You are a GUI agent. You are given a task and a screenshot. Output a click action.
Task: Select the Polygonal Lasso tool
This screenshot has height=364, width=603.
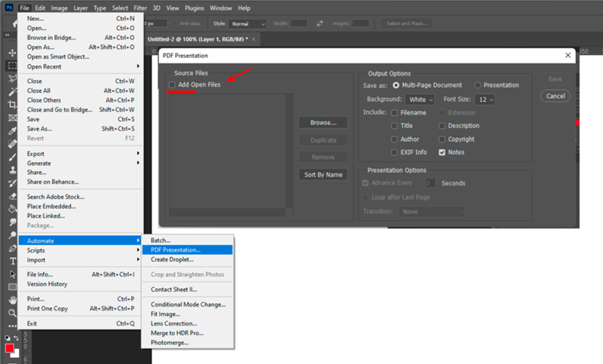[12, 79]
